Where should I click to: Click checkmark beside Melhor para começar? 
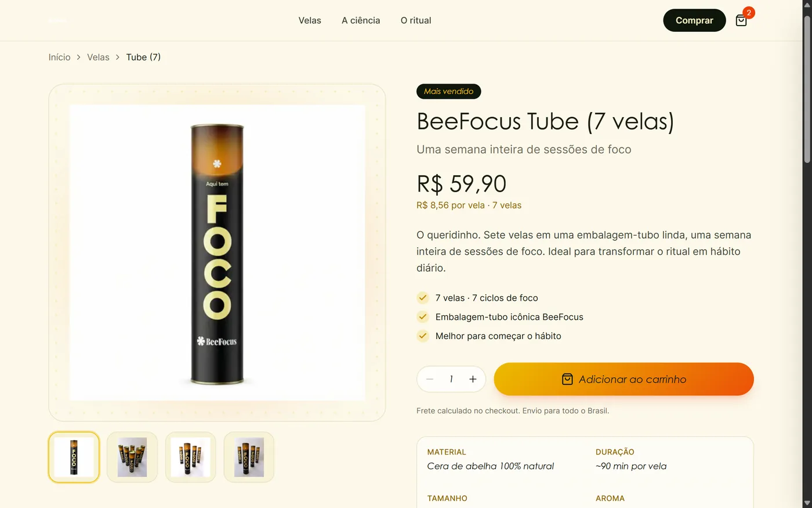pyautogui.click(x=423, y=336)
